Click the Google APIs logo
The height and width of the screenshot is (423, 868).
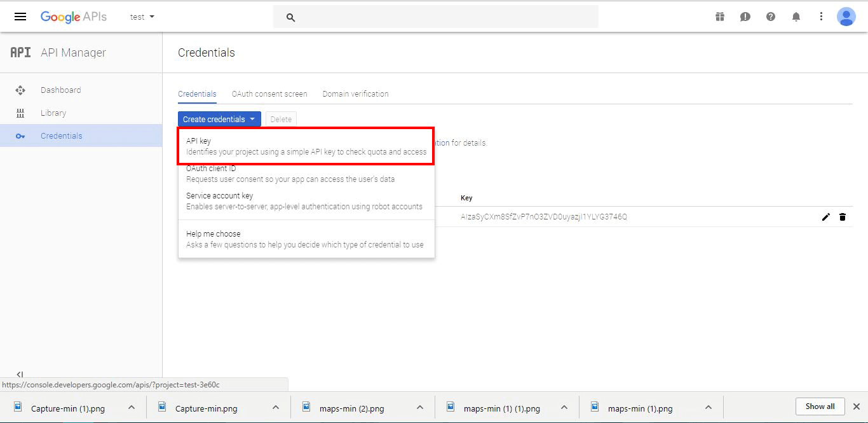click(x=74, y=17)
